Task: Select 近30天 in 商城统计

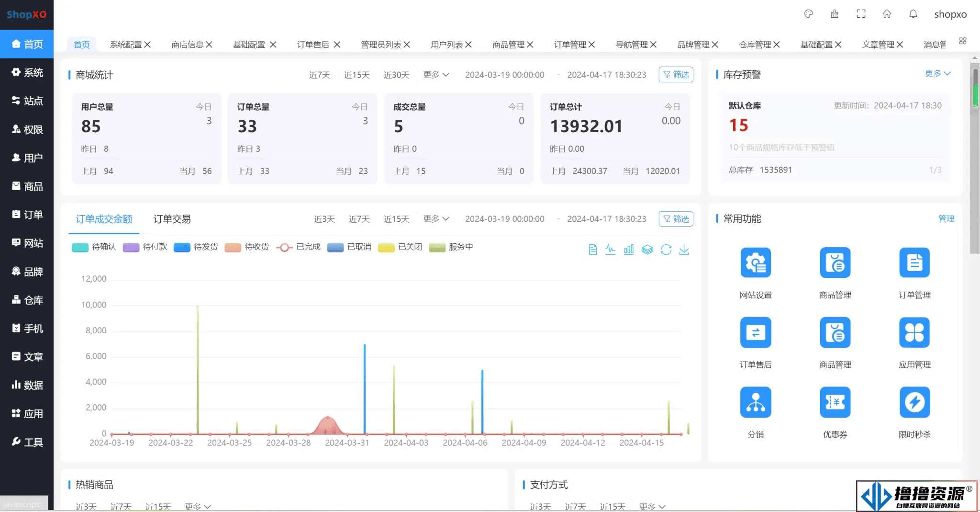Action: tap(396, 75)
